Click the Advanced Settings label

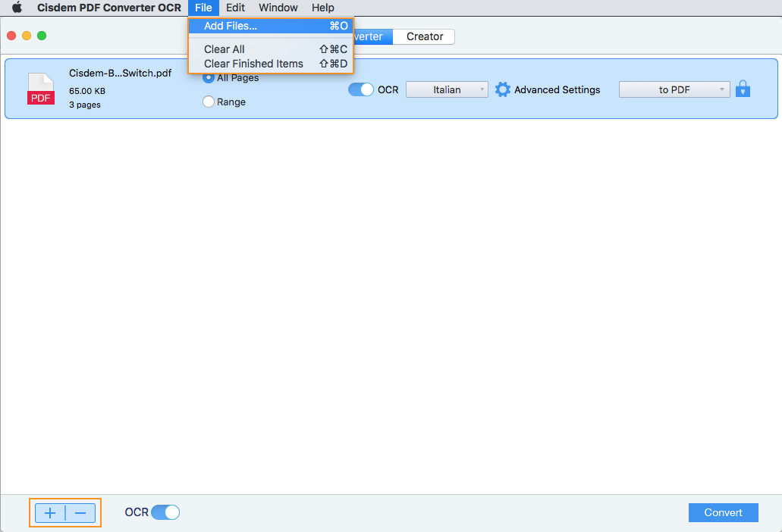point(557,89)
